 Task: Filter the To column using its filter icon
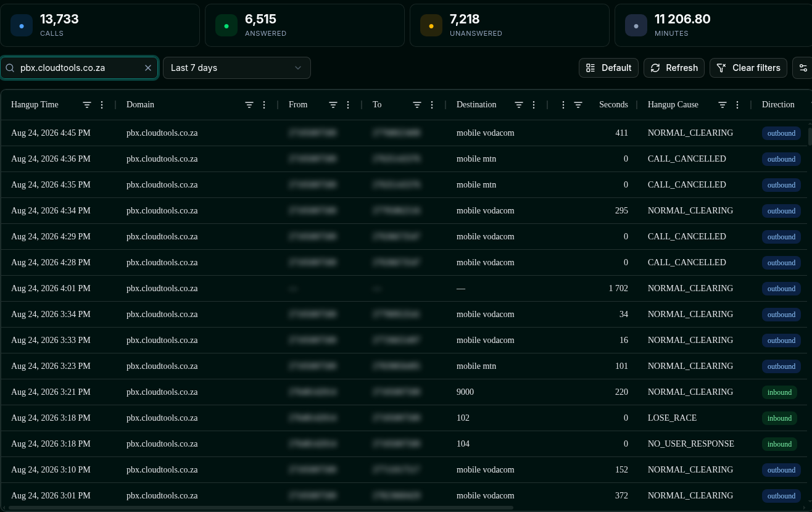(417, 105)
